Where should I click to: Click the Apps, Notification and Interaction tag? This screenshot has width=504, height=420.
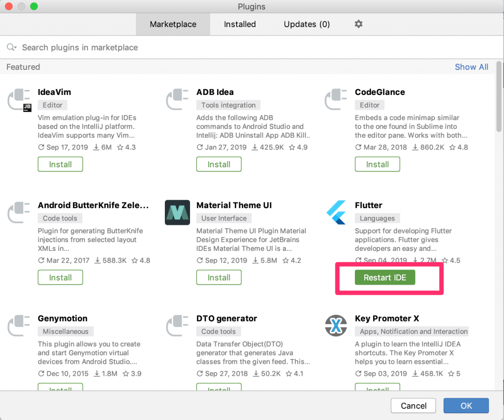[412, 331]
